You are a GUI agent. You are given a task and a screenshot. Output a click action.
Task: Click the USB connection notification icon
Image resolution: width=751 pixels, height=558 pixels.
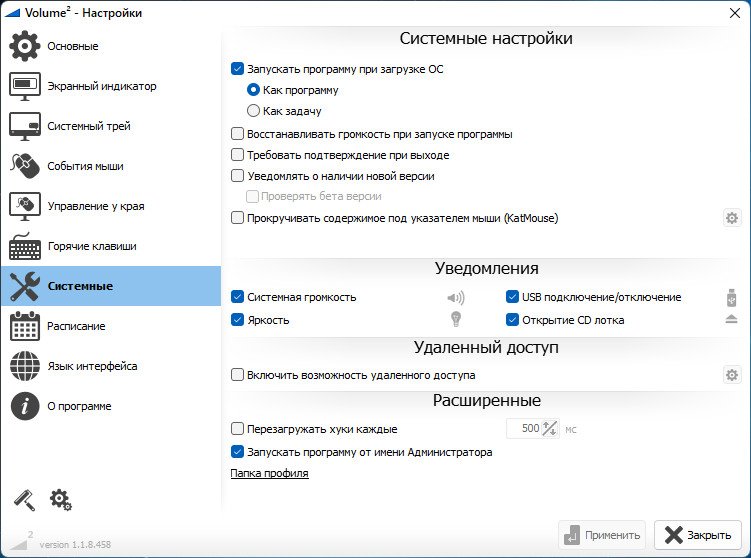click(x=731, y=297)
